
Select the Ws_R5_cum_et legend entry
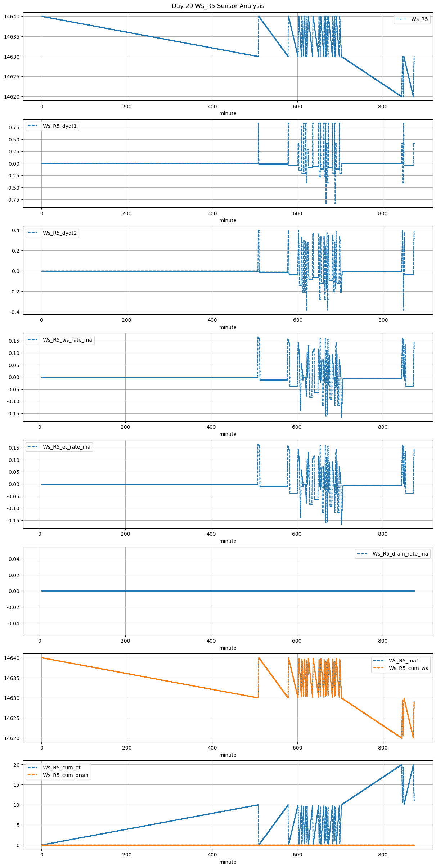coord(62,768)
